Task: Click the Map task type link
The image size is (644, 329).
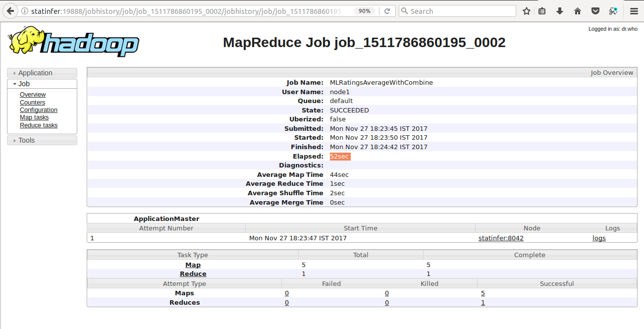Action: click(193, 265)
